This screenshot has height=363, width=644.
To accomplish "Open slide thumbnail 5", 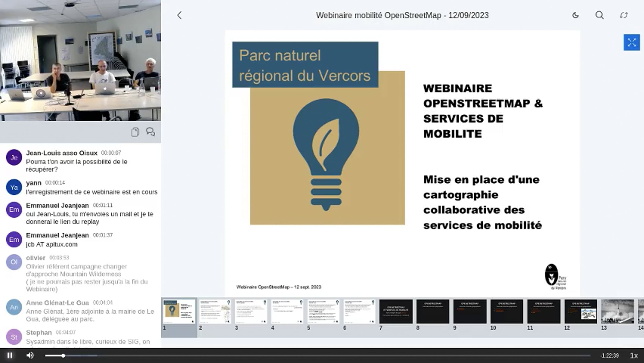I will tap(323, 311).
